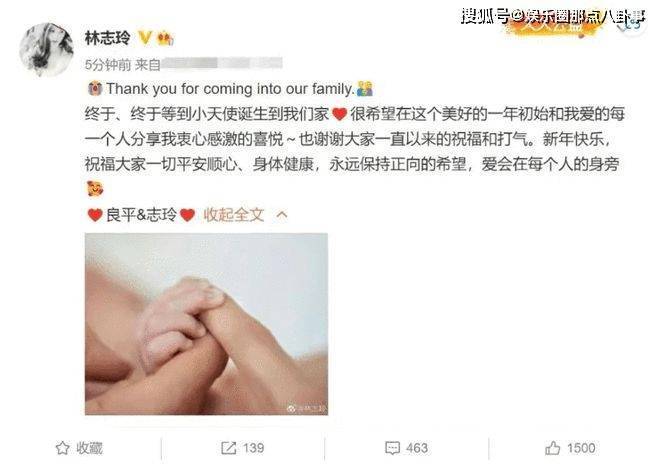The width and height of the screenshot is (660, 474).
Task: Open the baby hand photo thumbnail
Action: click(206, 324)
